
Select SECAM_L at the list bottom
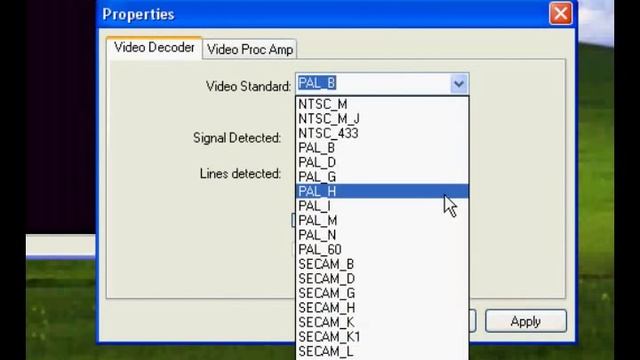tap(382, 351)
